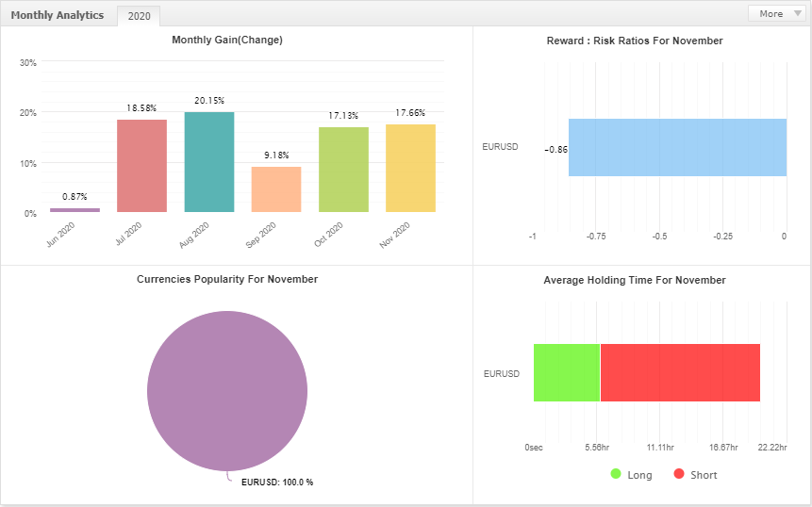This screenshot has width=812, height=507.
Task: Toggle the Long legend item
Action: (631, 474)
